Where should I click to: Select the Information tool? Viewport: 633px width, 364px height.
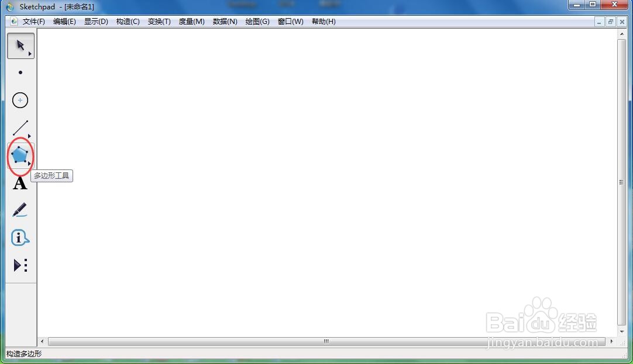20,238
